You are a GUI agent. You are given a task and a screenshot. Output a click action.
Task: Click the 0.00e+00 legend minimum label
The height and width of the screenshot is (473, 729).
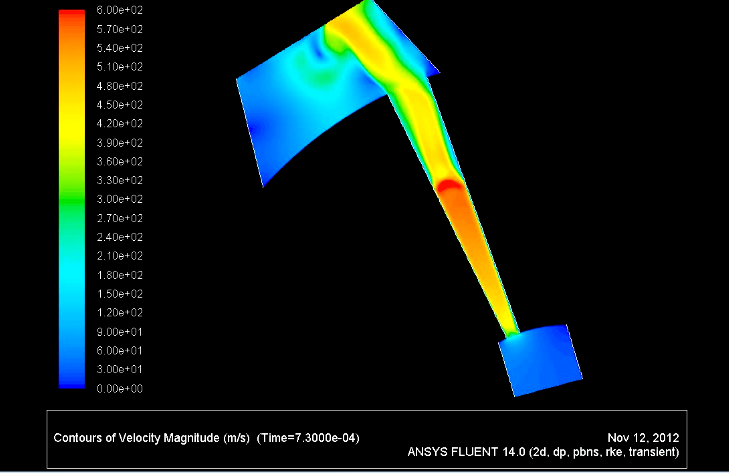point(119,387)
